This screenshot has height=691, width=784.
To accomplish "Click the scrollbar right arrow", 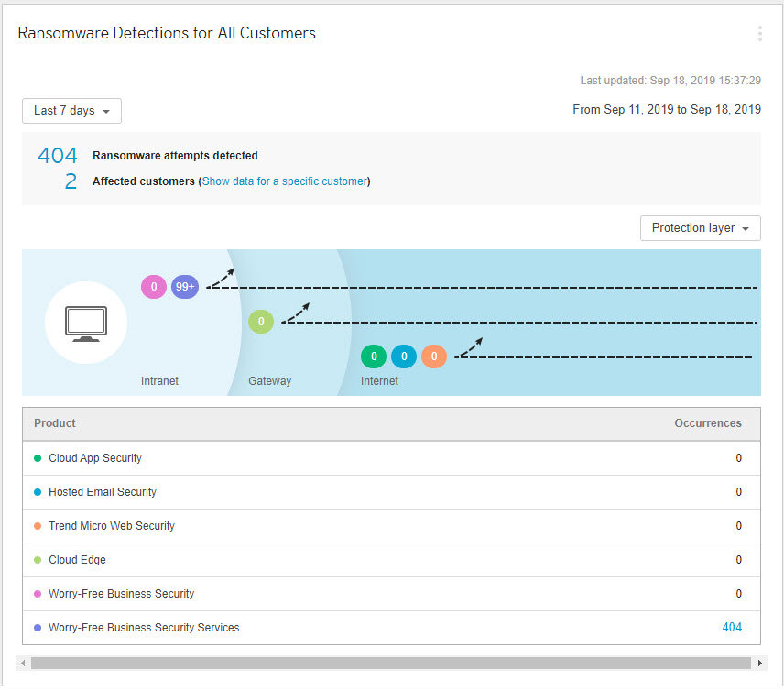I will click(759, 662).
